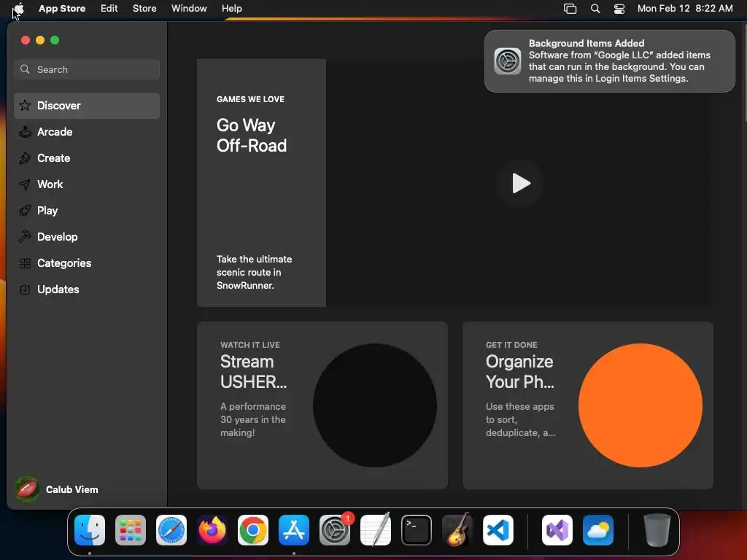Open the Help menu
The width and height of the screenshot is (747, 560).
coord(231,9)
